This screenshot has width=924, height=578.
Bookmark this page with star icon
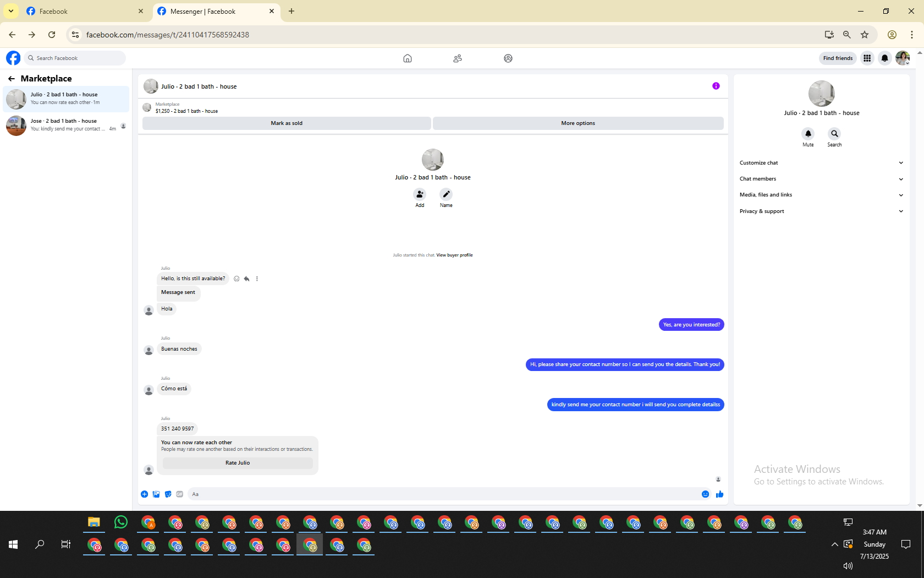click(865, 35)
